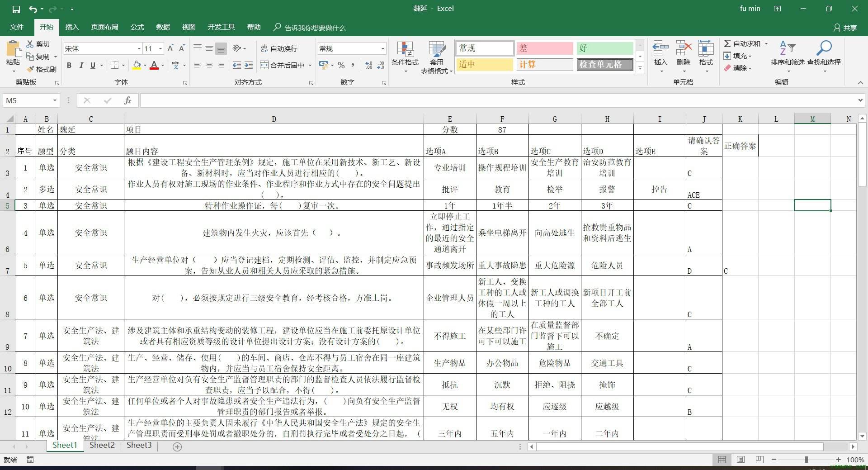Click the accounting currency format icon
868x470 pixels.
coord(323,65)
